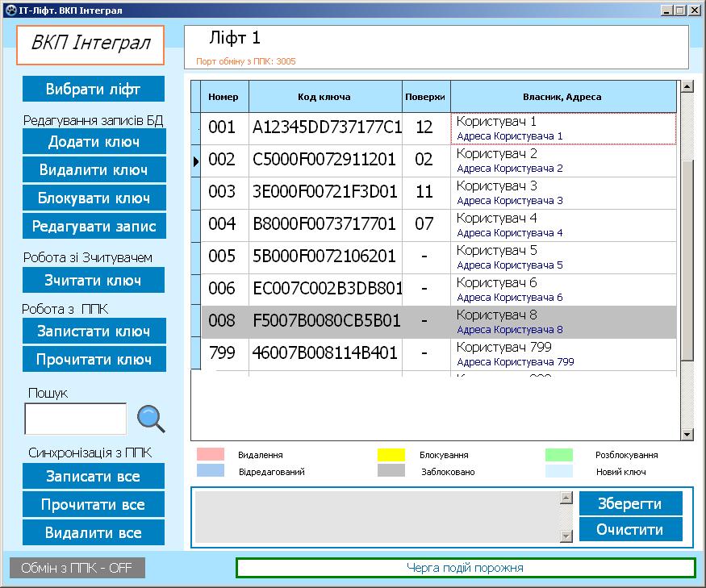Click the table scrollbar up arrow
706x588 pixels.
coord(687,86)
